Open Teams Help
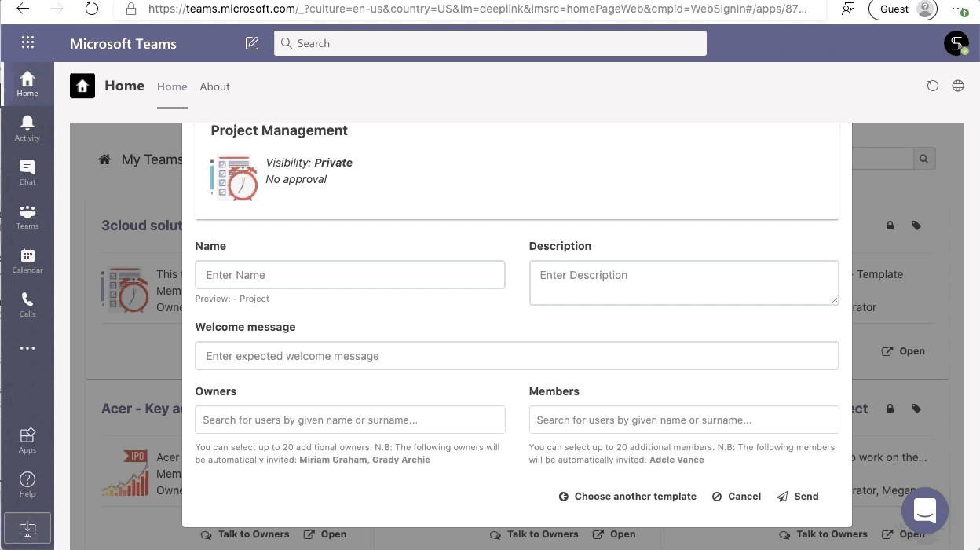The image size is (980, 550). pos(27,484)
